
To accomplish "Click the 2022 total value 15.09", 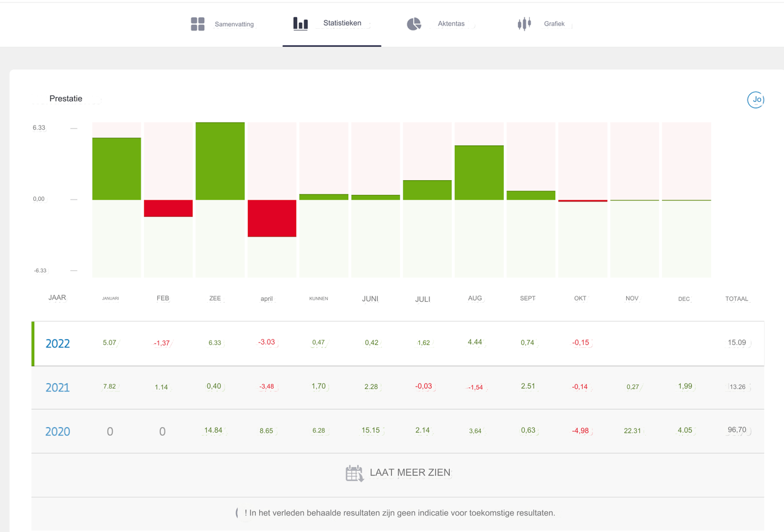I will pos(737,343).
